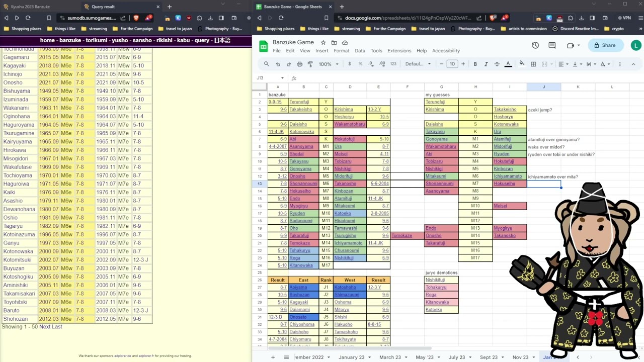Click the Last link in sumodb results
Viewport: 644px width, 362px height.
(x=57, y=327)
